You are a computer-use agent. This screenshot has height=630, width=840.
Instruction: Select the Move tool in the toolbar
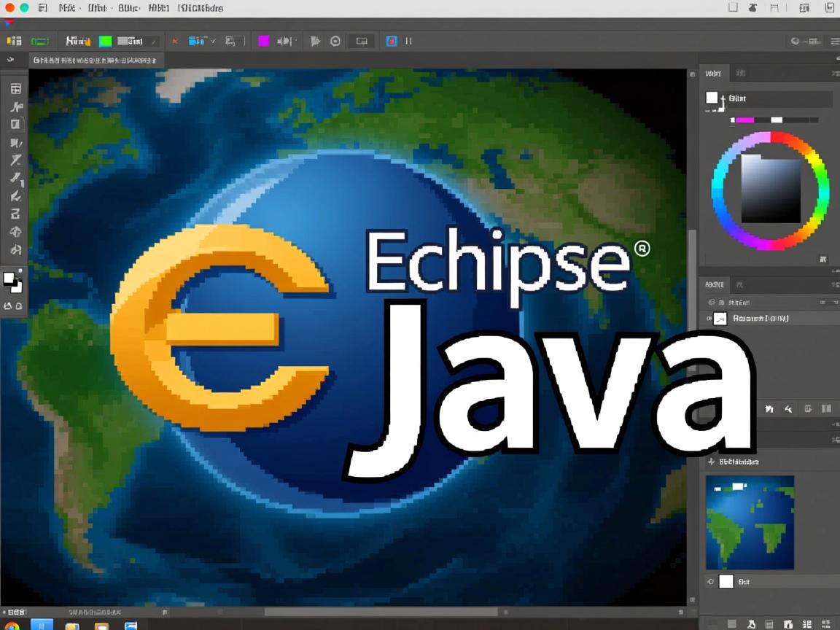[x=15, y=88]
